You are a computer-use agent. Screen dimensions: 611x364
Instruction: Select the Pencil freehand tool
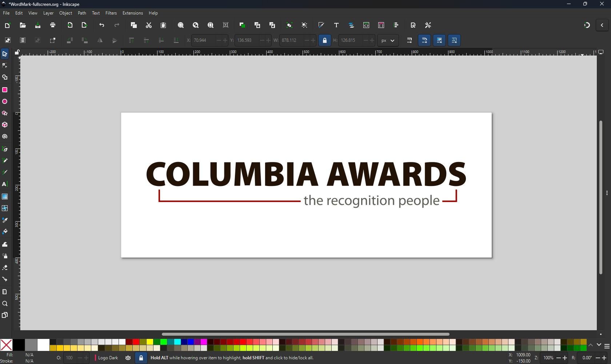pyautogui.click(x=5, y=161)
